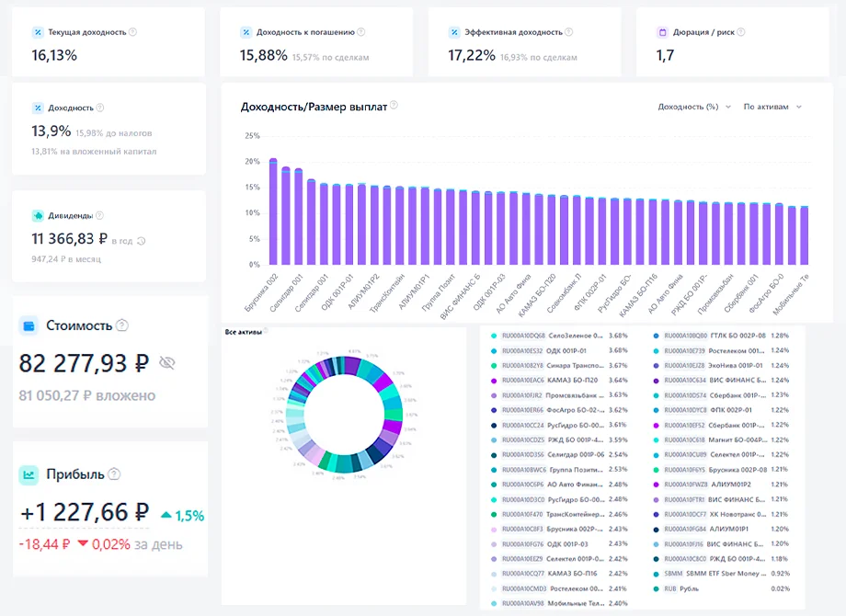The width and height of the screenshot is (846, 616).
Task: Click the SBMM ticker tag
Action: tap(673, 574)
